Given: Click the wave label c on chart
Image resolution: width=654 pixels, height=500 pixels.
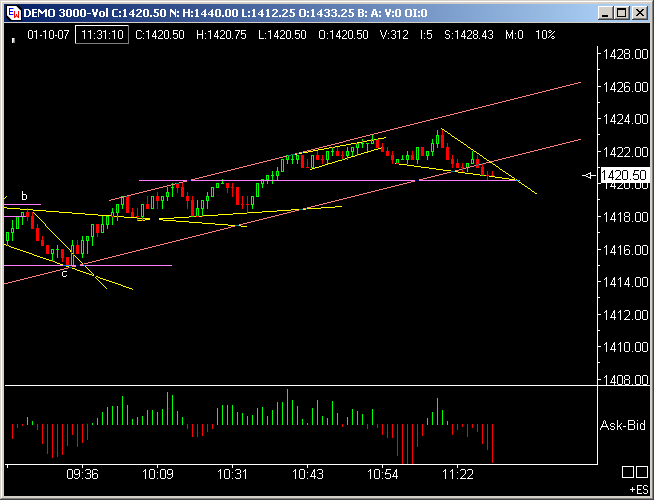Looking at the screenshot, I should [64, 274].
